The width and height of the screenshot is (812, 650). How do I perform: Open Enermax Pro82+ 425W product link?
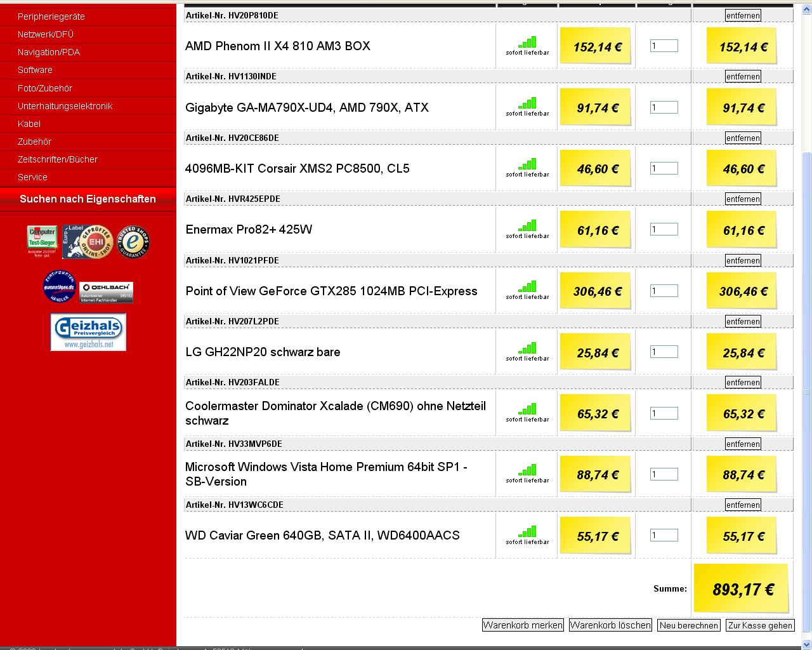249,229
